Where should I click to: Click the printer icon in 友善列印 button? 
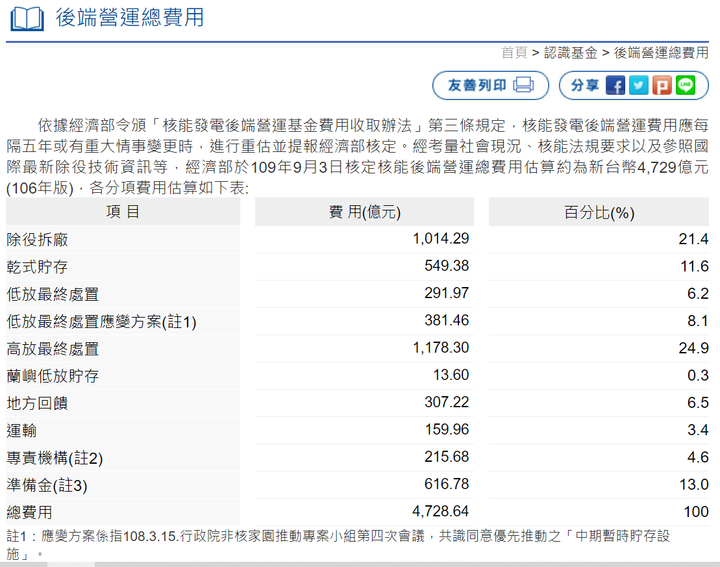[523, 85]
